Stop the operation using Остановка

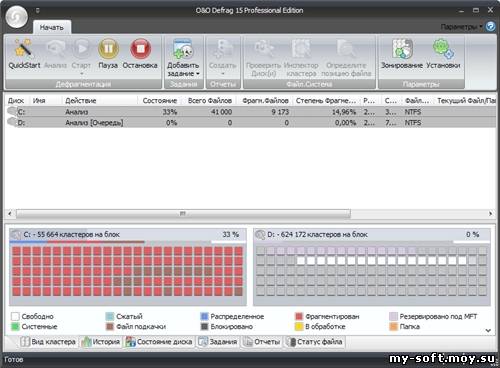(x=140, y=49)
